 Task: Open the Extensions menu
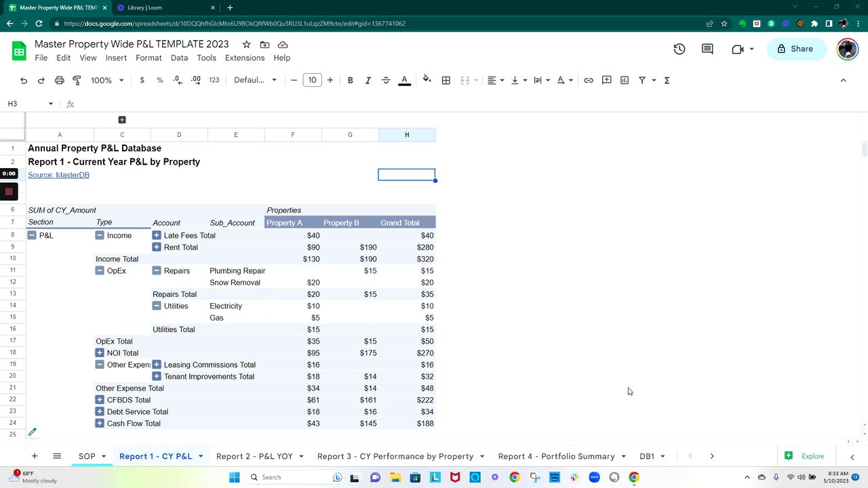pyautogui.click(x=245, y=58)
